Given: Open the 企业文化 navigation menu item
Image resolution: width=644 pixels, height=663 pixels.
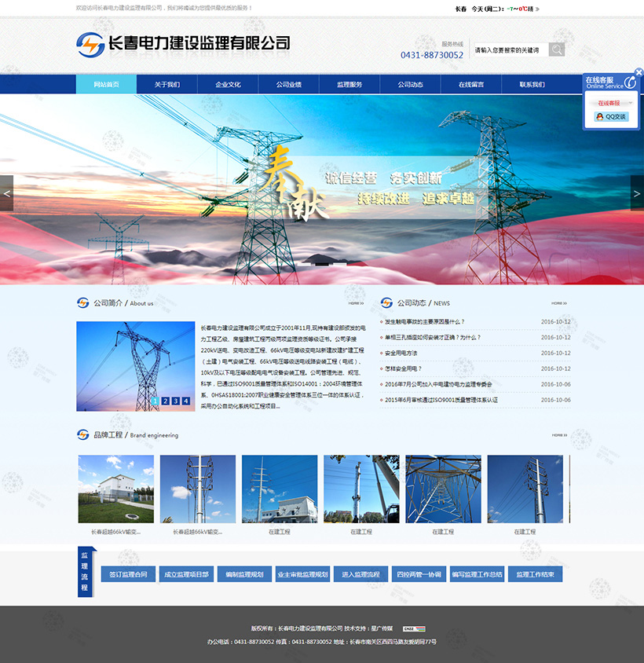Looking at the screenshot, I should click(228, 84).
